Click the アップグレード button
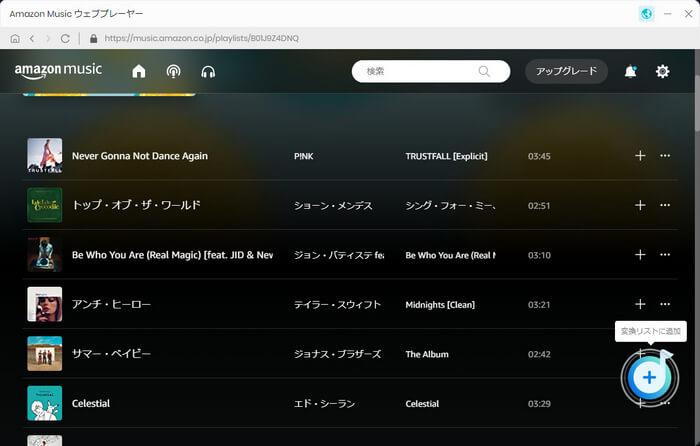 click(x=566, y=71)
